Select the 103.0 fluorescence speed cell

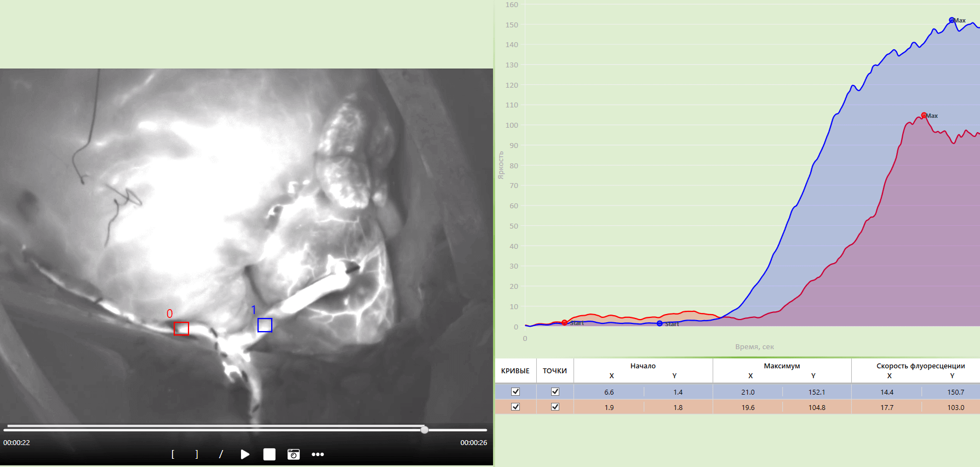click(x=956, y=407)
